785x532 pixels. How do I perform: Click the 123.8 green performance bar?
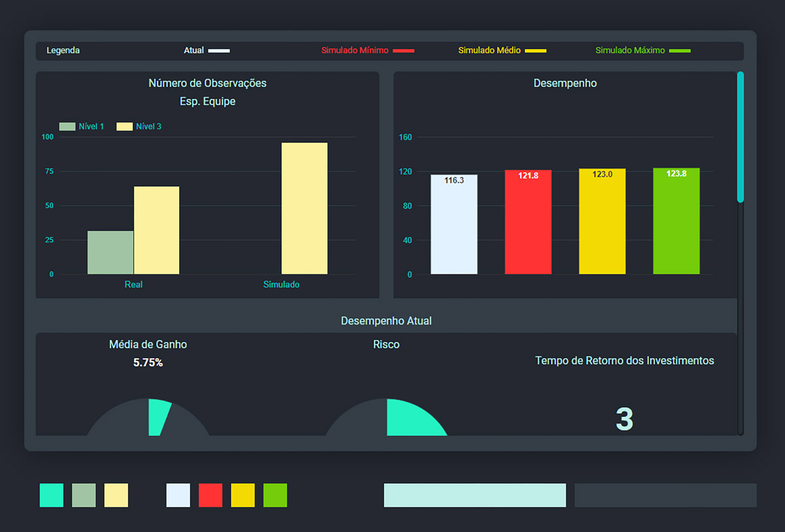point(676,221)
